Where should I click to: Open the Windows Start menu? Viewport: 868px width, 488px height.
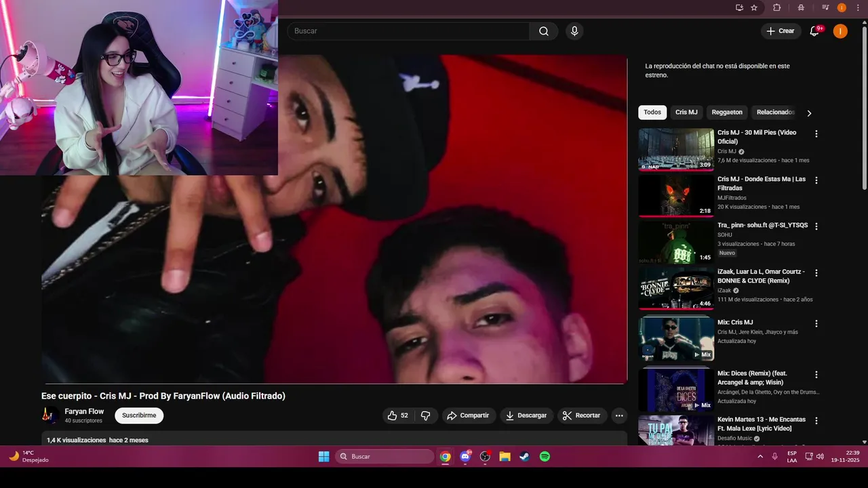pyautogui.click(x=323, y=457)
